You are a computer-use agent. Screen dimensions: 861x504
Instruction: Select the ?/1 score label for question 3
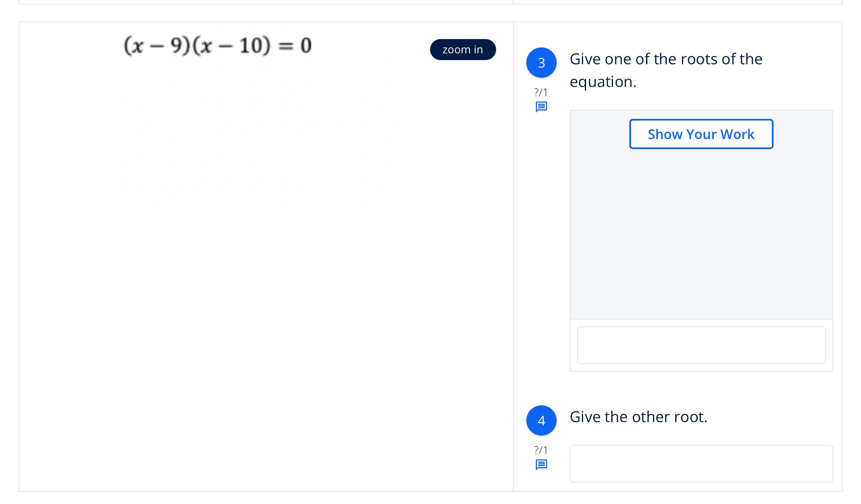pyautogui.click(x=541, y=92)
